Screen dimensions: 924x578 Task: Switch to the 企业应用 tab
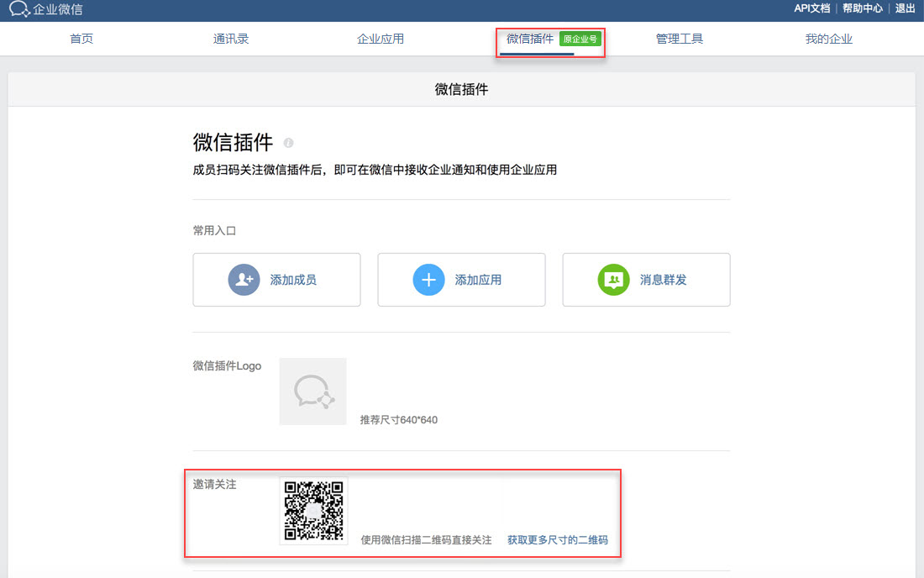381,39
